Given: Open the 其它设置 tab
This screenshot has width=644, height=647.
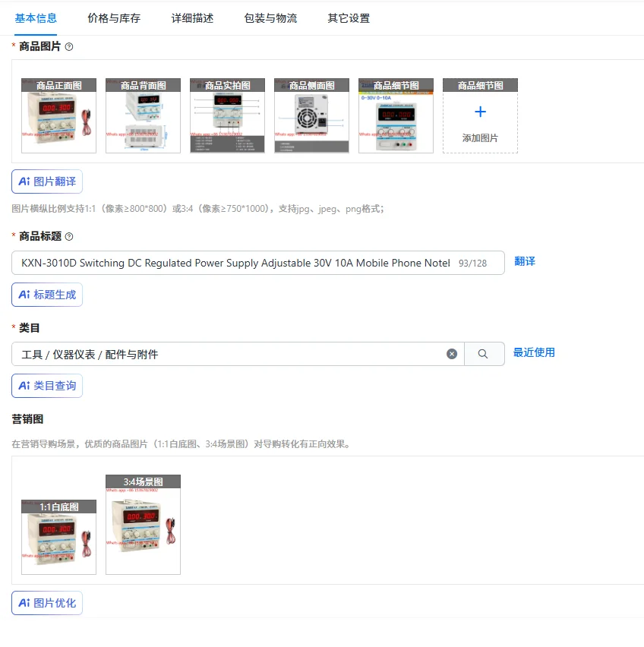Looking at the screenshot, I should 349,18.
